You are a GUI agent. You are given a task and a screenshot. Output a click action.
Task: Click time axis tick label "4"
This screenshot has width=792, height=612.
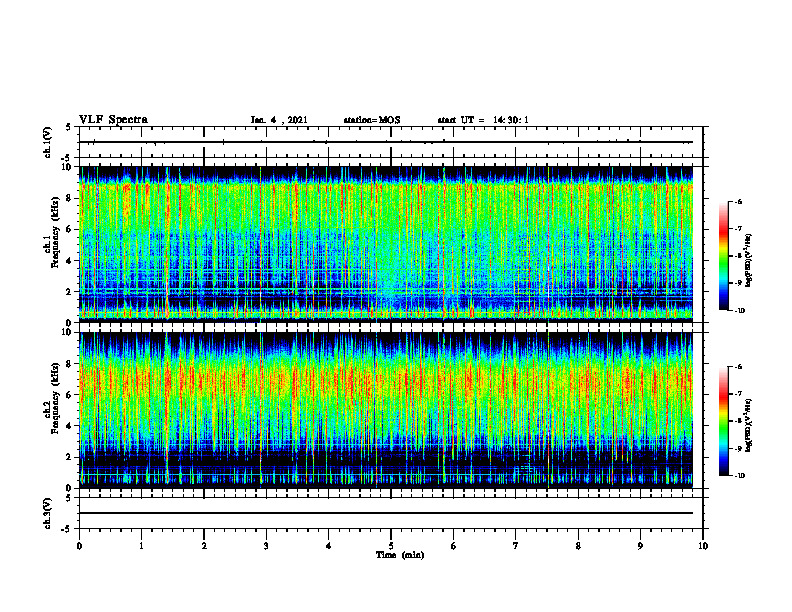329,546
